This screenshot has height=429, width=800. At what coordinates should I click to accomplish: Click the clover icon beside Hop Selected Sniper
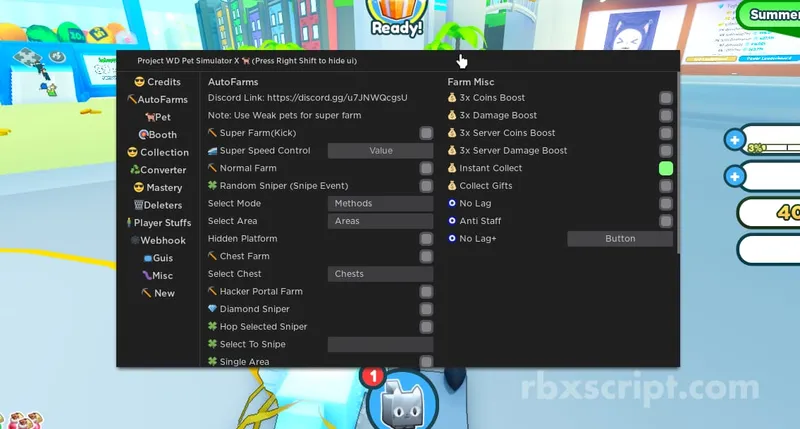[212, 326]
